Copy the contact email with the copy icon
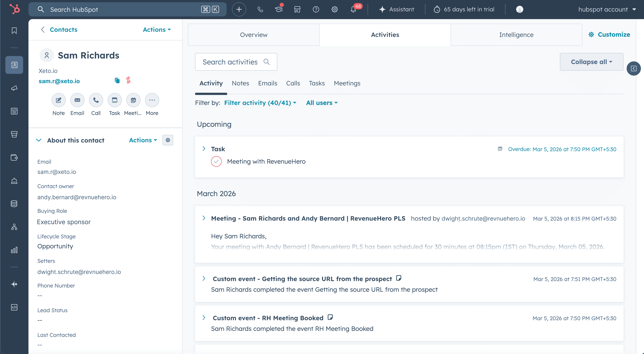Viewport: 644px width, 354px height. tap(117, 80)
